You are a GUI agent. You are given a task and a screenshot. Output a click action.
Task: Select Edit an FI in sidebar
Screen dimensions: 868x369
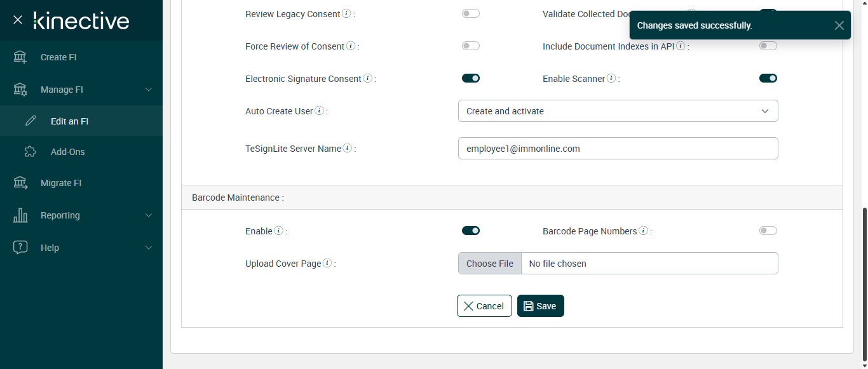coord(69,121)
